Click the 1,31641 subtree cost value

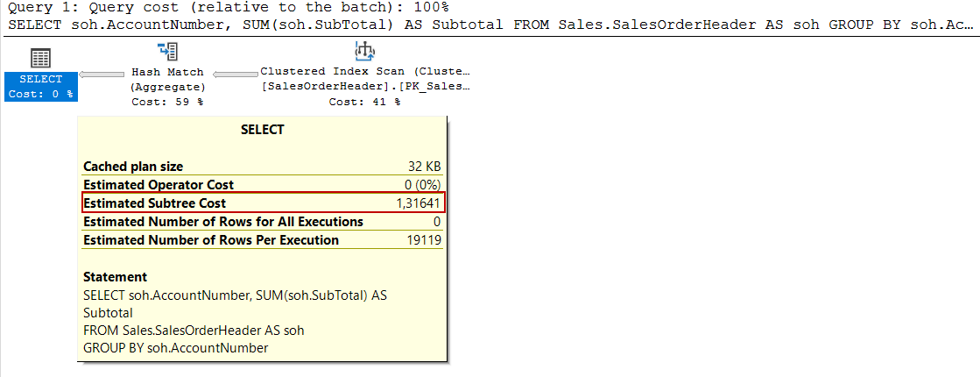pyautogui.click(x=418, y=203)
